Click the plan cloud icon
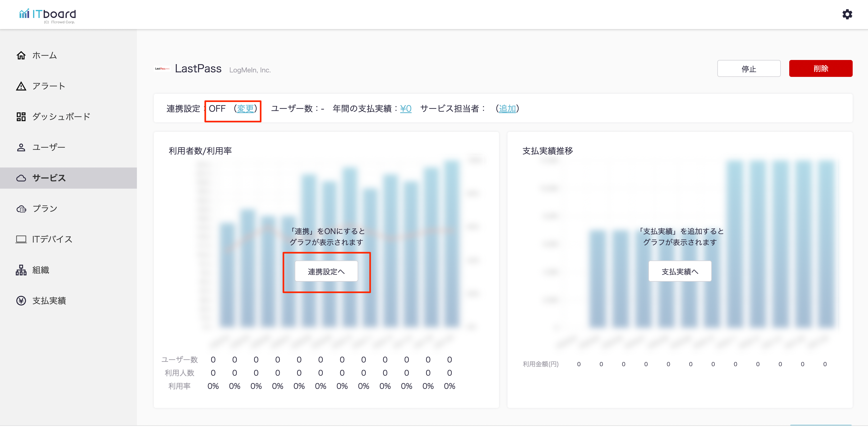 coord(21,209)
